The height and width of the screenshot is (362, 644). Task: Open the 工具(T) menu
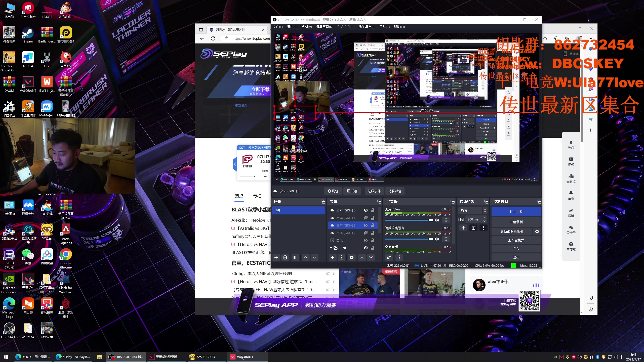(384, 27)
